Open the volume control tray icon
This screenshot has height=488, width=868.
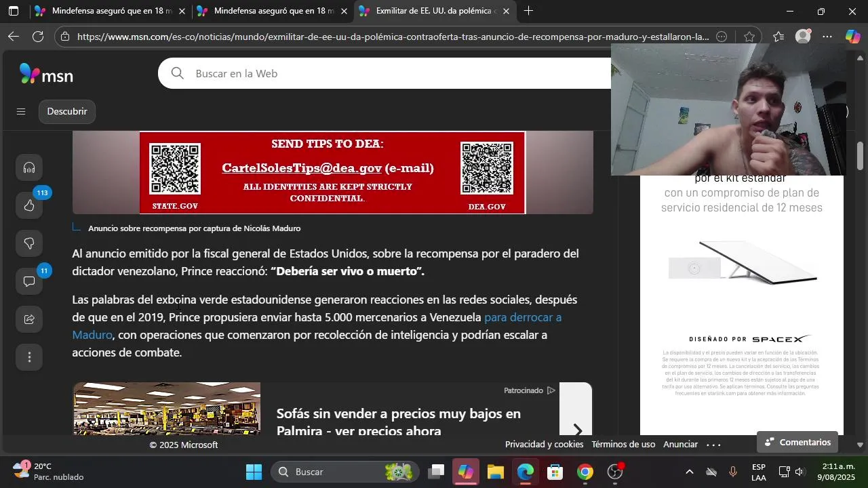coord(800,472)
